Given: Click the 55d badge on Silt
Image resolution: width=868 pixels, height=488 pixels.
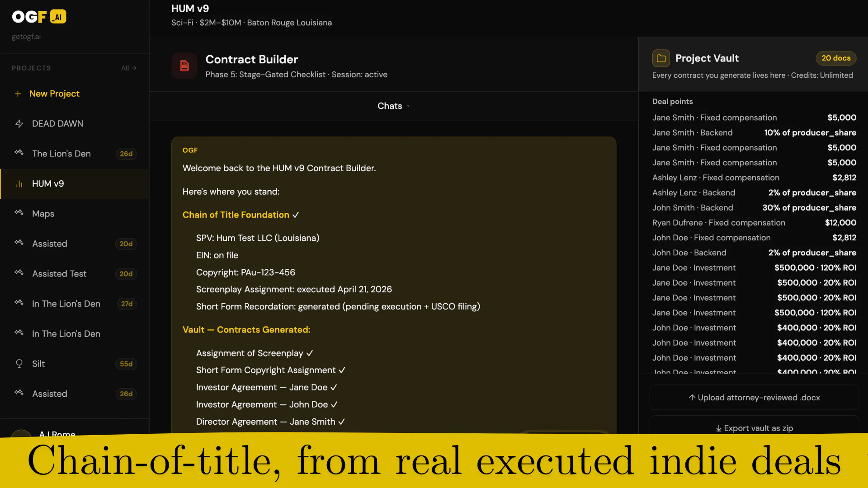Looking at the screenshot, I should coord(126,364).
